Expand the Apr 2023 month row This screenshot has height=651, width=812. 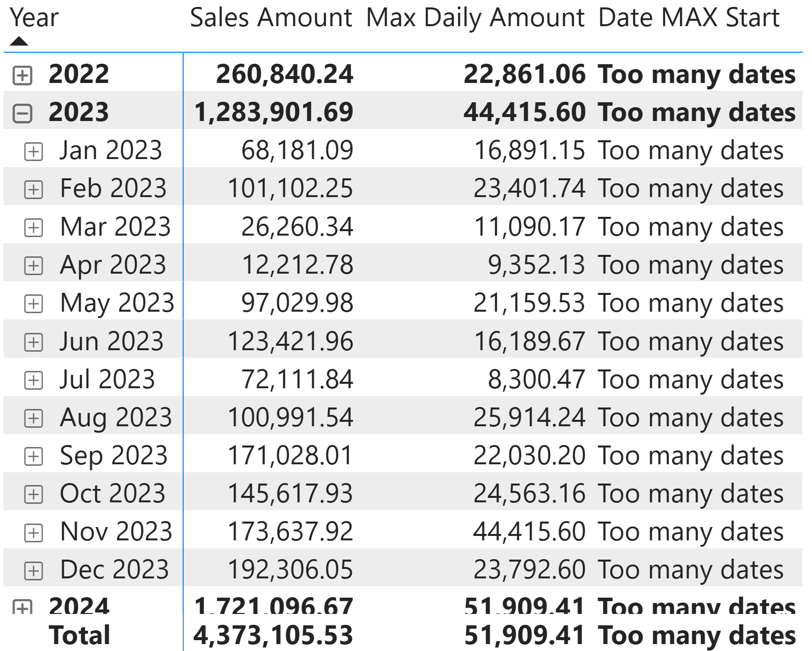click(34, 266)
